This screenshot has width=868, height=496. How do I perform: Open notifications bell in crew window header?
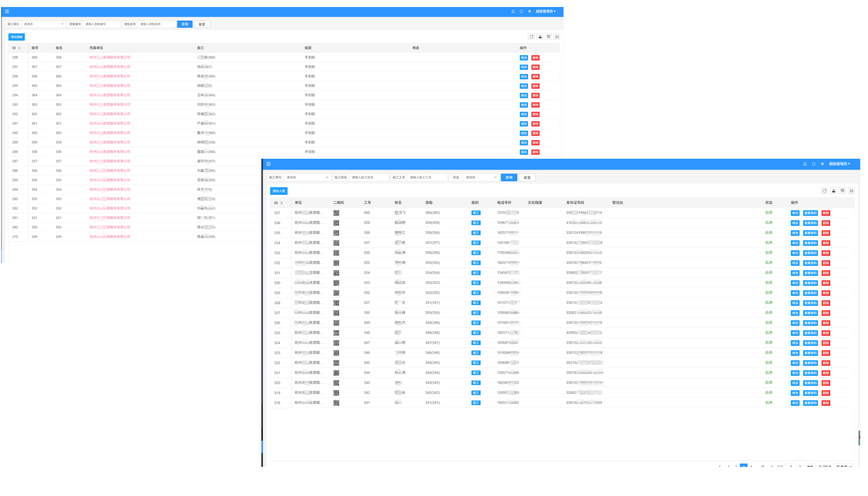pyautogui.click(x=805, y=164)
